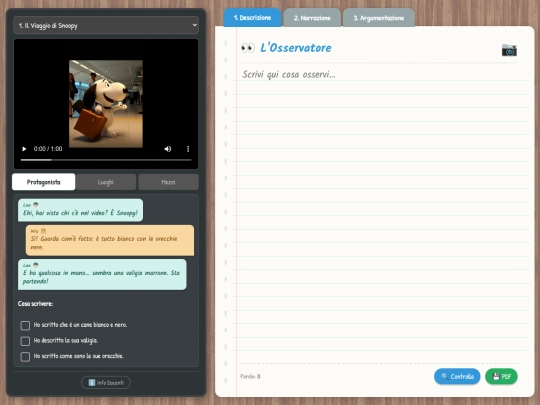This screenshot has height=405, width=540.
Task: Open the Info Docenti button
Action: click(x=106, y=383)
